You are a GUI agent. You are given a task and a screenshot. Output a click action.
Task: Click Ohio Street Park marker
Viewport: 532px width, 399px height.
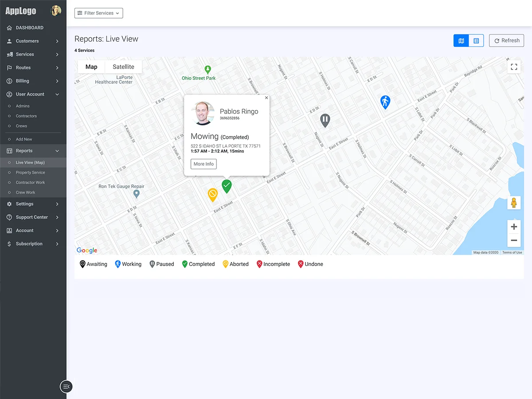[207, 70]
